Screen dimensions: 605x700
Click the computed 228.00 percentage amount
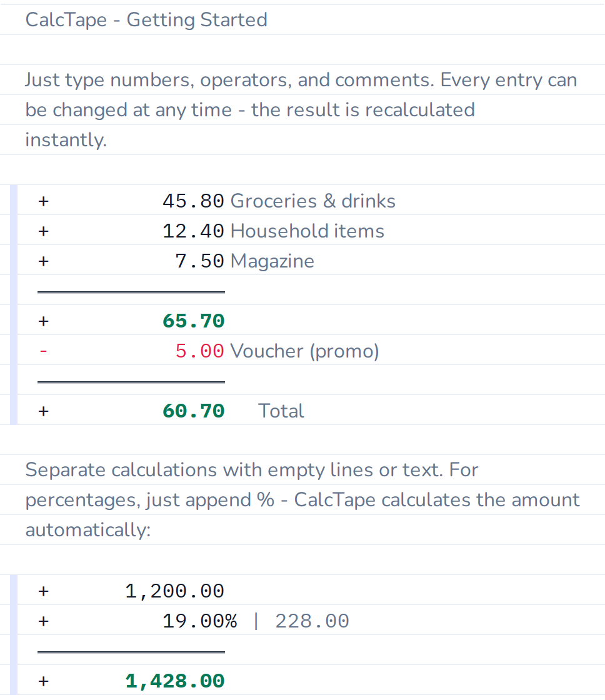(x=312, y=621)
